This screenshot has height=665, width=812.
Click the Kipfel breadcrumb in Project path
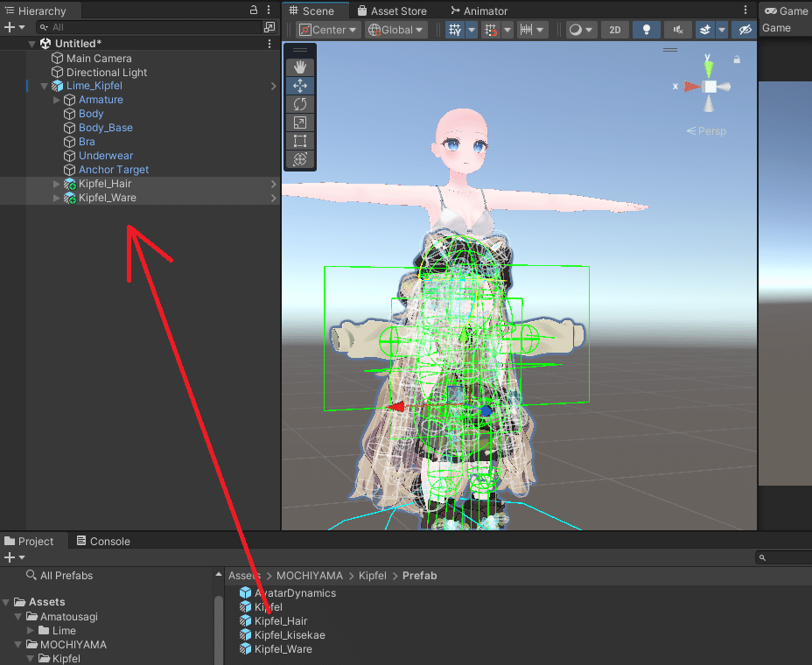[x=372, y=575]
